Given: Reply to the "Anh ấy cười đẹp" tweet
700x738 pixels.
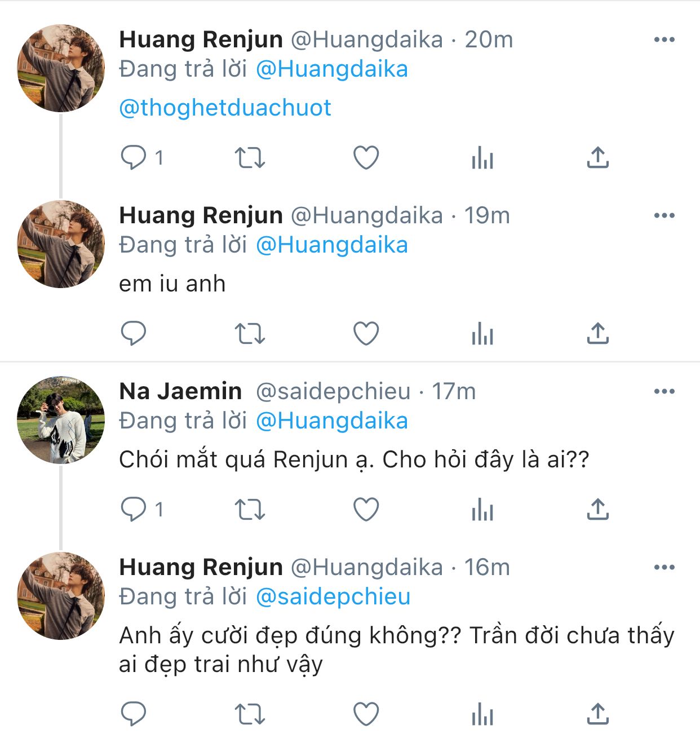Looking at the screenshot, I should [134, 714].
